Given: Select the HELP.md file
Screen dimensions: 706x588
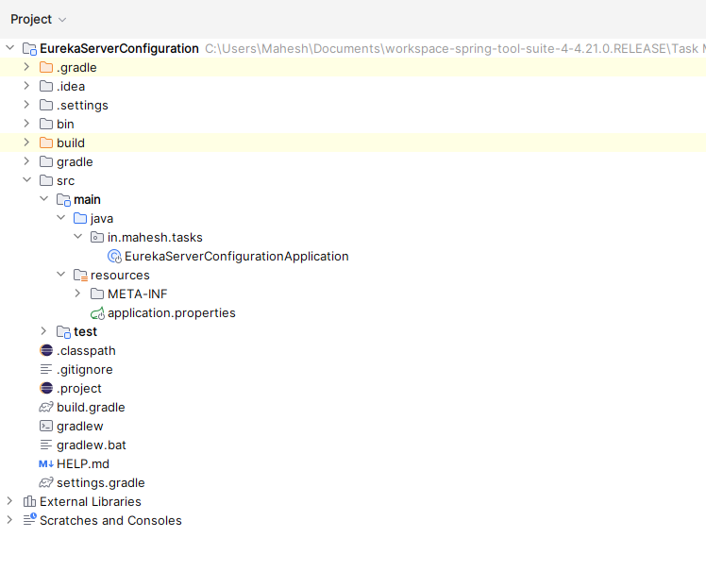Looking at the screenshot, I should tap(83, 463).
